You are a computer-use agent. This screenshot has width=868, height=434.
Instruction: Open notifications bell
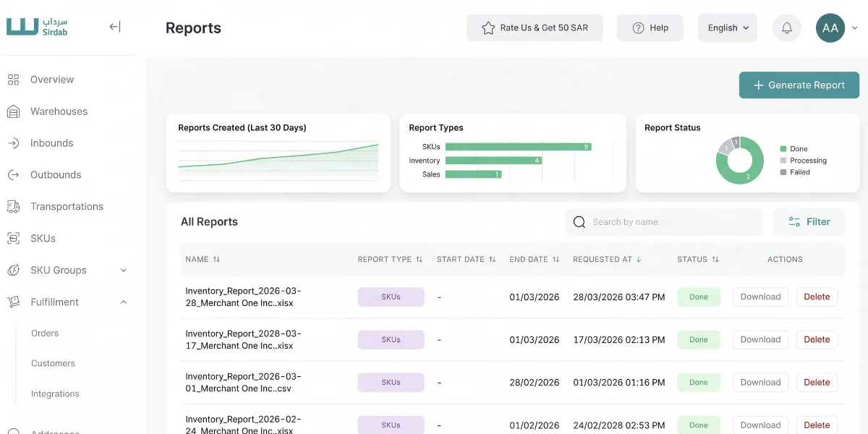pyautogui.click(x=787, y=28)
